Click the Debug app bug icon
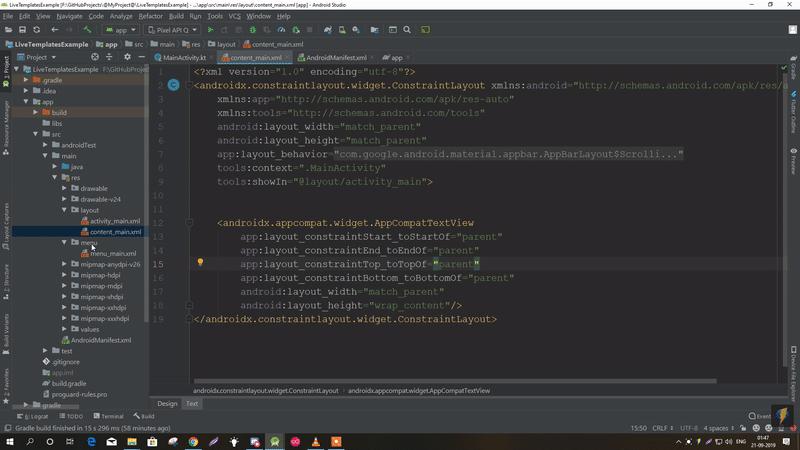This screenshot has width=800, height=450. 253,30
